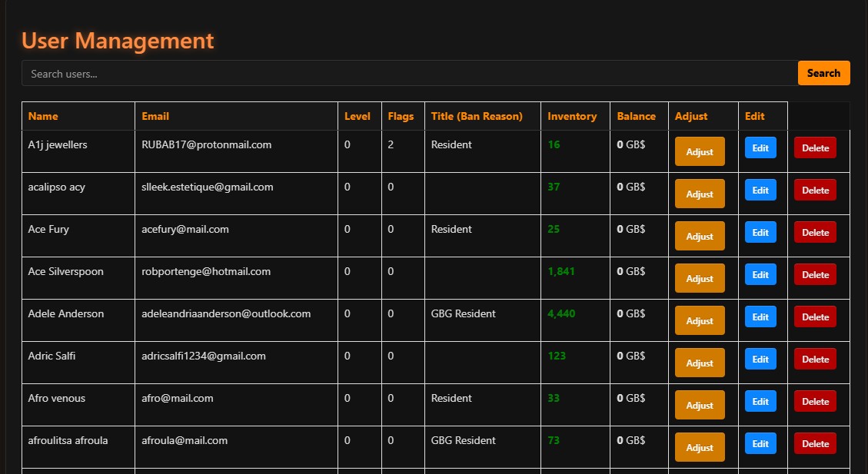This screenshot has width=868, height=474.
Task: Open Adele Anderson's inventory count 4,440
Action: [561, 314]
